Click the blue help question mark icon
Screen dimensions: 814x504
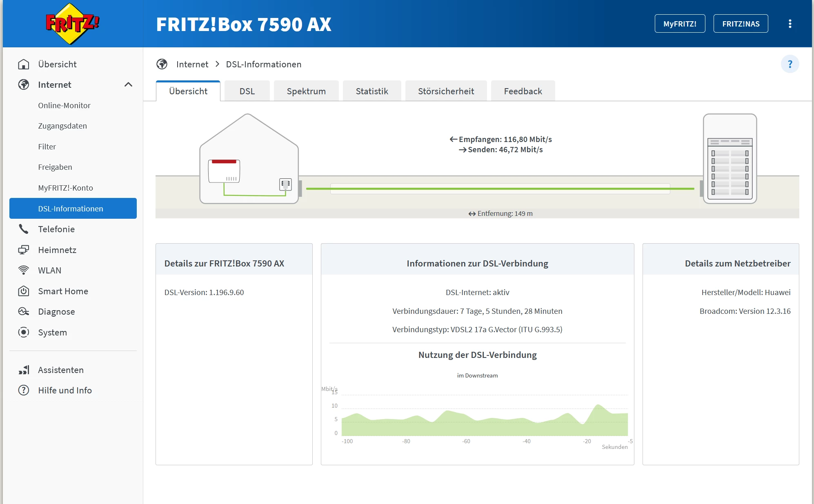(790, 64)
